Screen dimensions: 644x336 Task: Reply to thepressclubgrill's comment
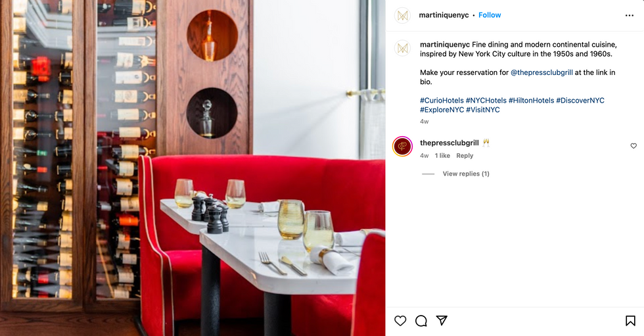click(465, 156)
